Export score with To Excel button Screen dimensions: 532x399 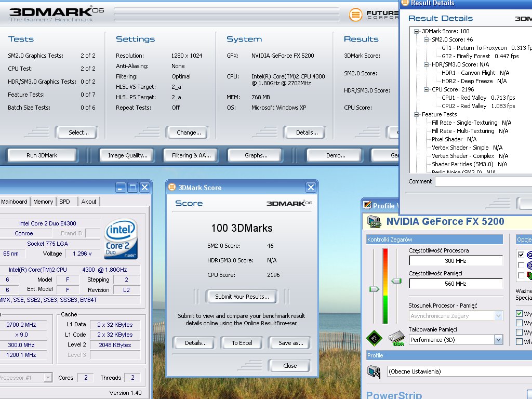(x=242, y=343)
